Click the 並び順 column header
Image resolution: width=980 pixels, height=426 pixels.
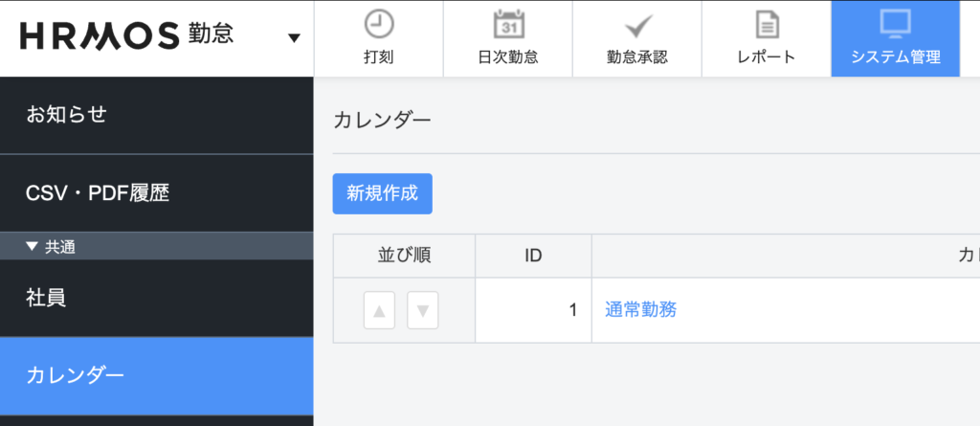pyautogui.click(x=404, y=256)
